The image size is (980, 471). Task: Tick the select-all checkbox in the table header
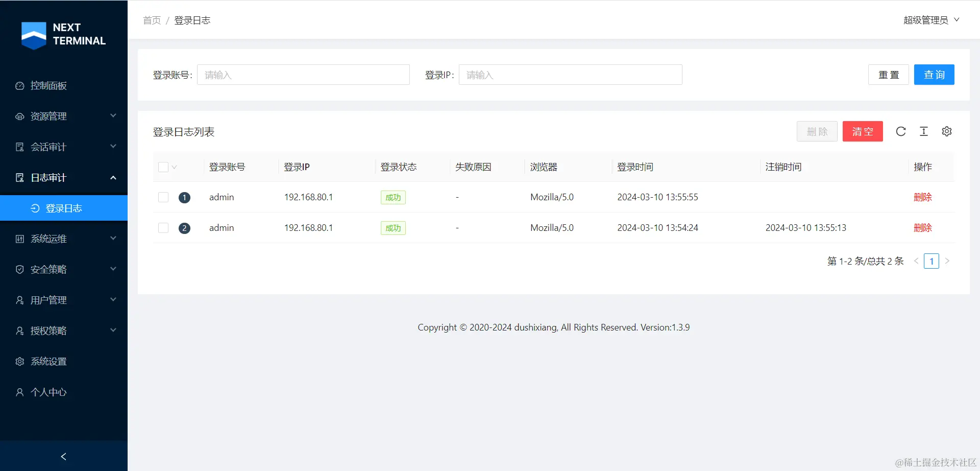(x=163, y=167)
